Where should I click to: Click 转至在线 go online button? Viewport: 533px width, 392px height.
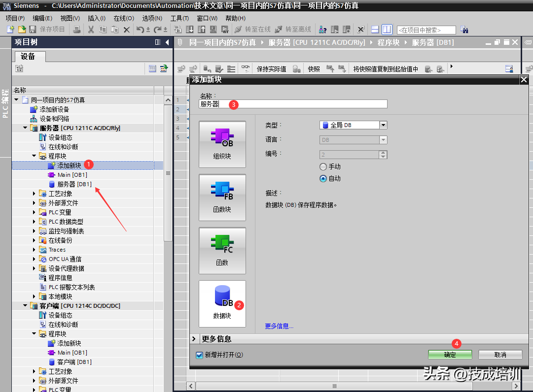pos(252,30)
